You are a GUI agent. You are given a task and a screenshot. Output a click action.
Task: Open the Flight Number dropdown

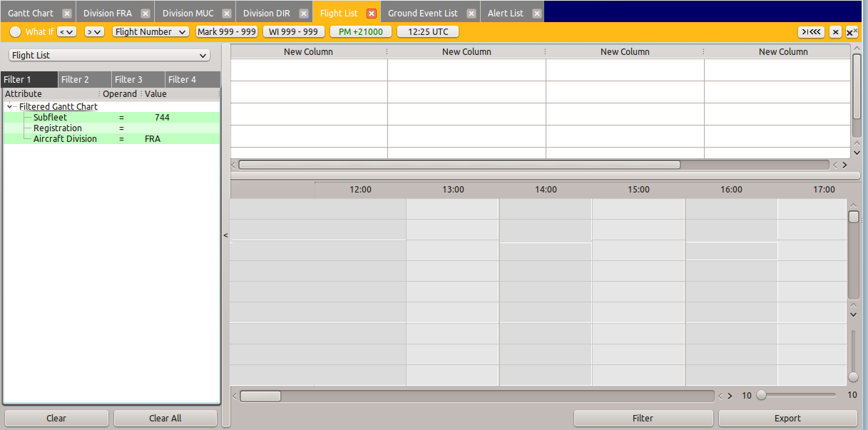150,32
